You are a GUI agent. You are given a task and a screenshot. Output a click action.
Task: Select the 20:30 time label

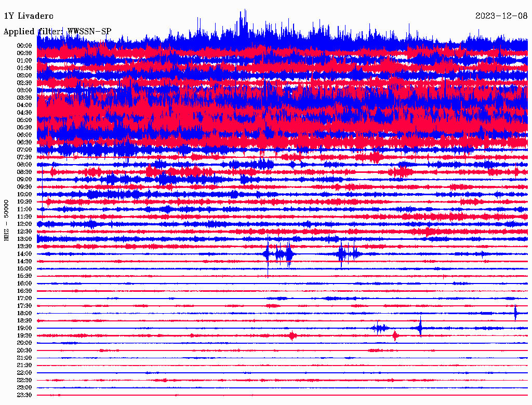point(24,350)
